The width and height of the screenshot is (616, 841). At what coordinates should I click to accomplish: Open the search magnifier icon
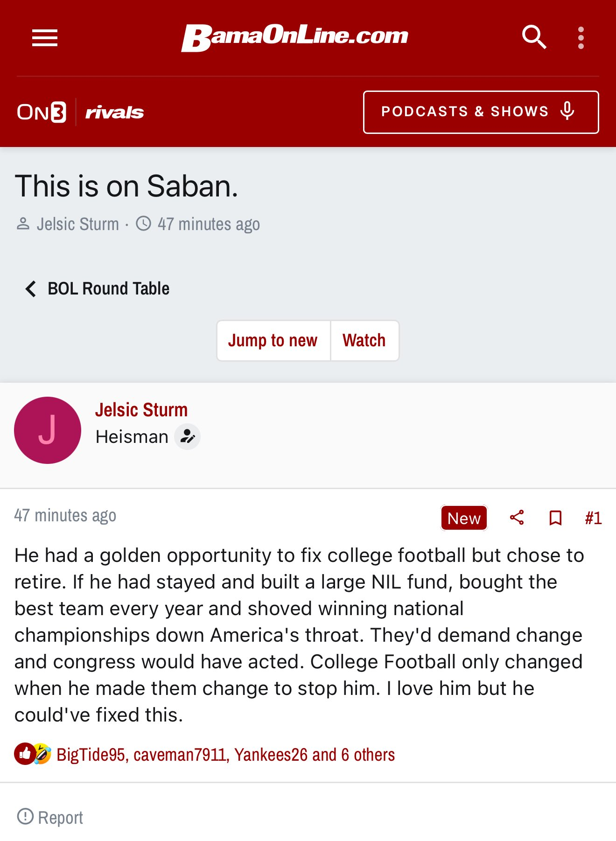click(x=534, y=37)
